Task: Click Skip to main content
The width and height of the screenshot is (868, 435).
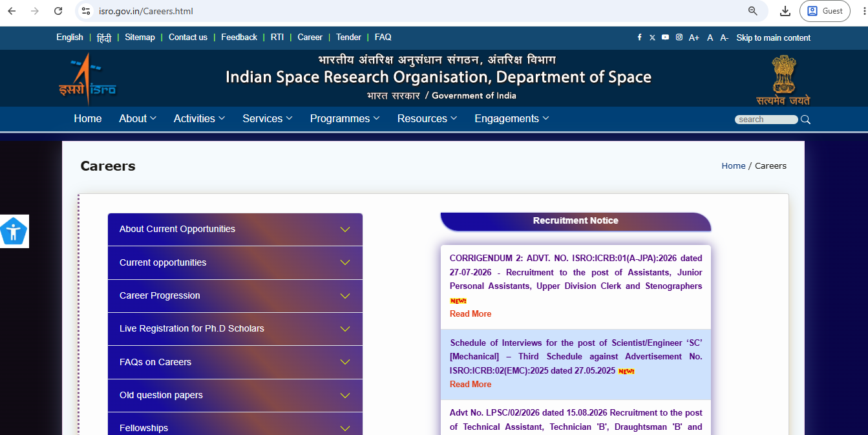Action: [x=774, y=38]
